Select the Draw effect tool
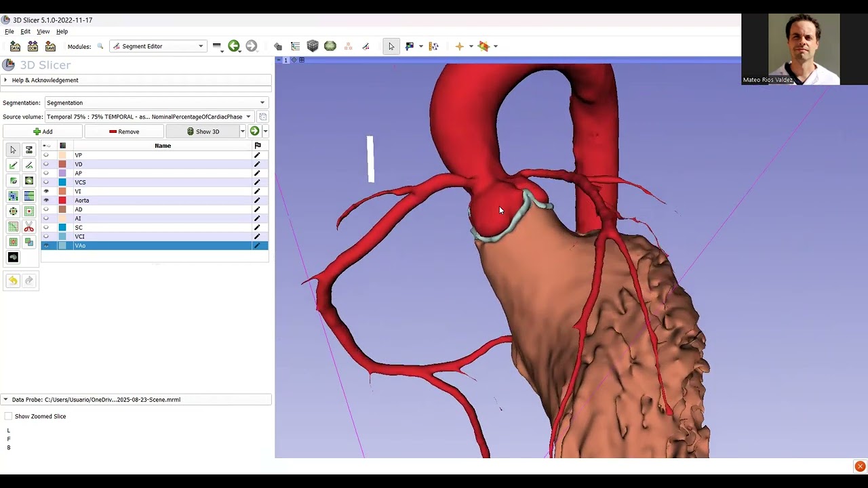The width and height of the screenshot is (868, 488). (x=29, y=165)
